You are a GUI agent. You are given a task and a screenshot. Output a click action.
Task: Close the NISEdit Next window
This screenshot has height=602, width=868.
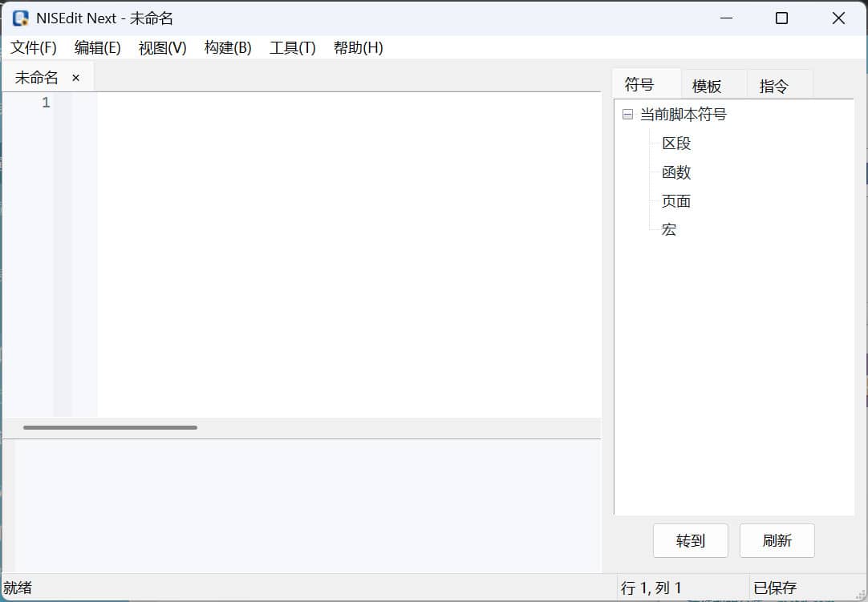point(838,18)
